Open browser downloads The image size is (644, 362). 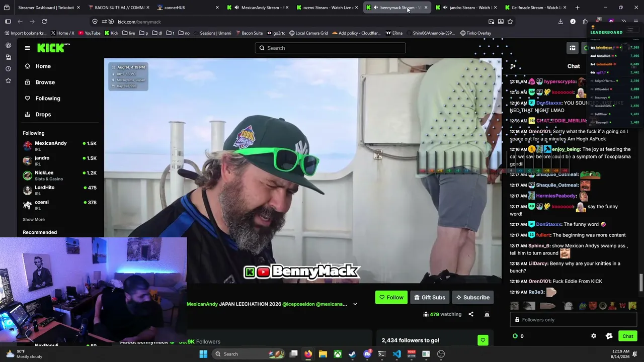(x=560, y=22)
